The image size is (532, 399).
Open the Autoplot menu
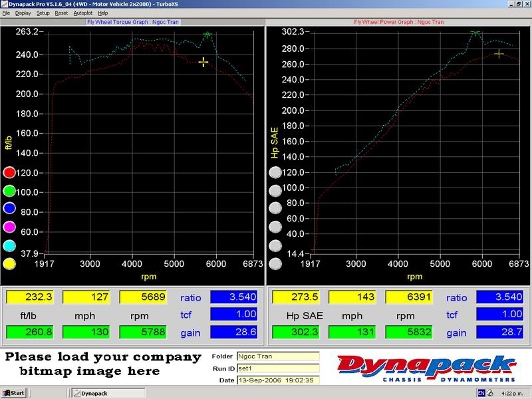pos(83,13)
